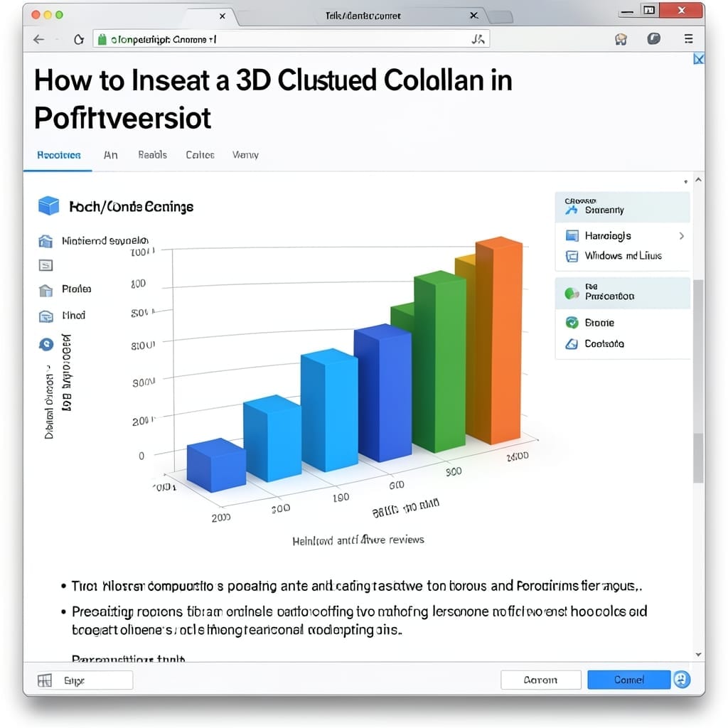Click the blue Comel button
Screen dimensions: 728x728
(629, 680)
